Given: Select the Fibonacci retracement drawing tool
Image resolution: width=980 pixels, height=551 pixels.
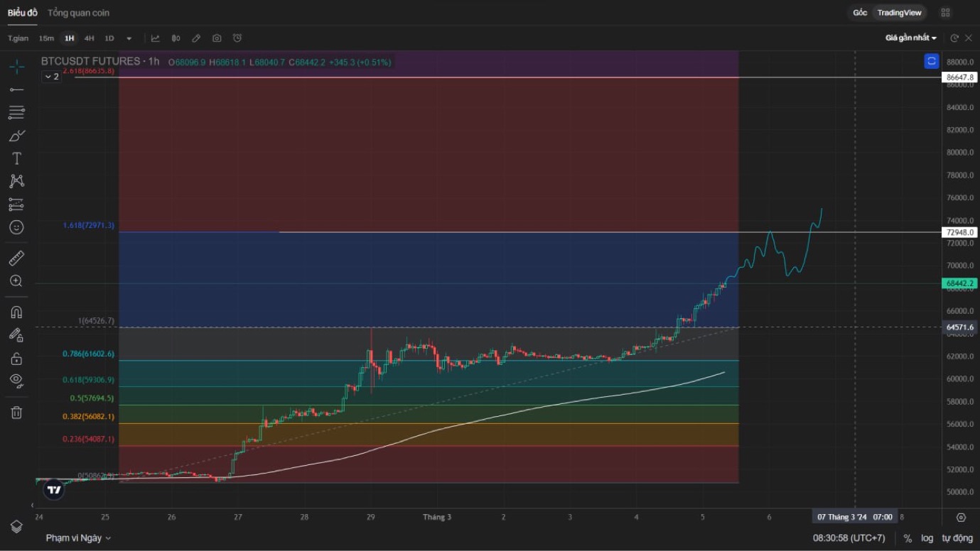Looking at the screenshot, I should 16,112.
